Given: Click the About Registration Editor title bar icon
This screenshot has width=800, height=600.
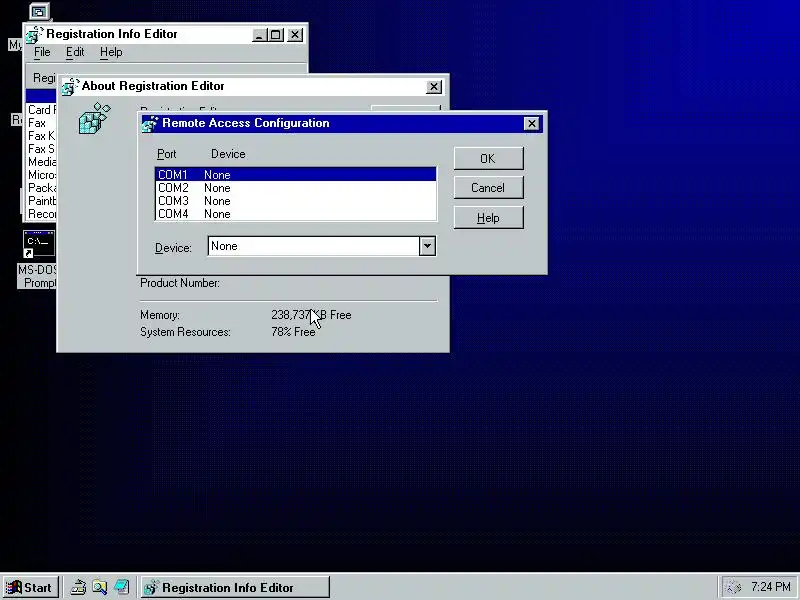Looking at the screenshot, I should (x=70, y=87).
